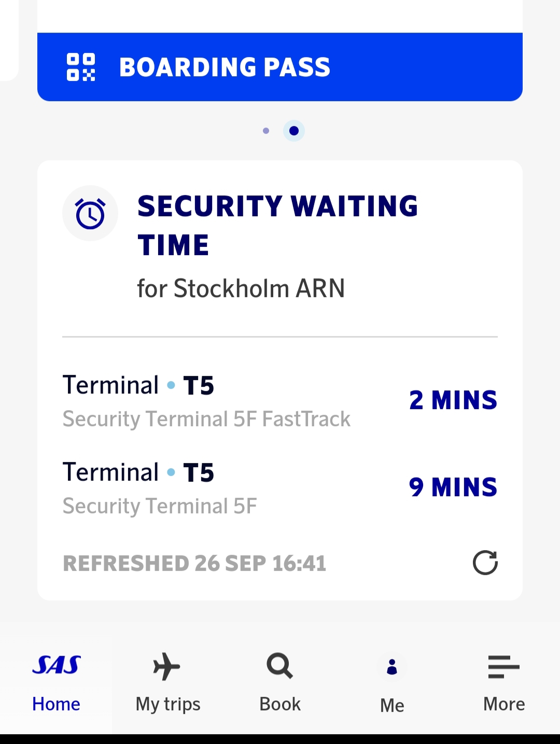Select the second active carousel dot
This screenshot has width=560, height=744.
coord(294,131)
